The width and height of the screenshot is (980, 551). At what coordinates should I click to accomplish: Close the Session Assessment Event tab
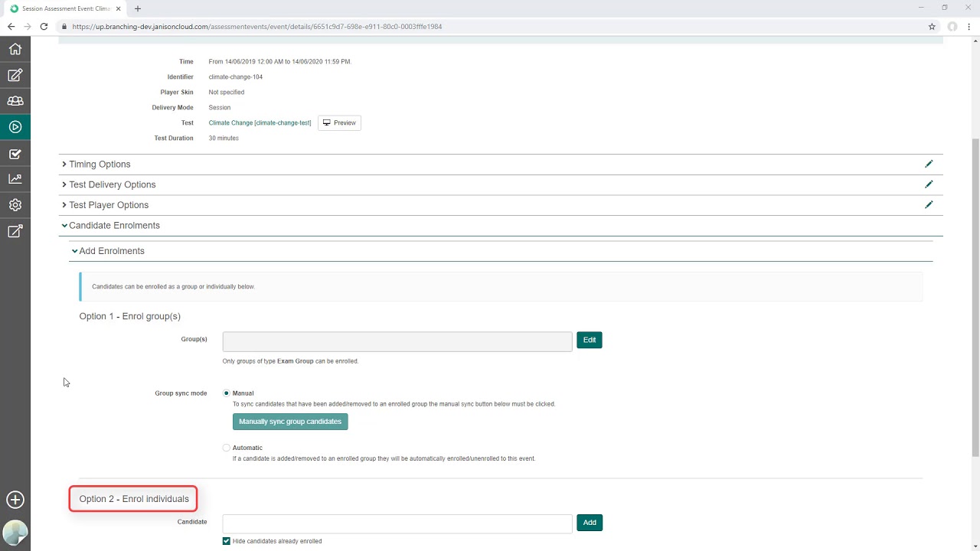[119, 8]
